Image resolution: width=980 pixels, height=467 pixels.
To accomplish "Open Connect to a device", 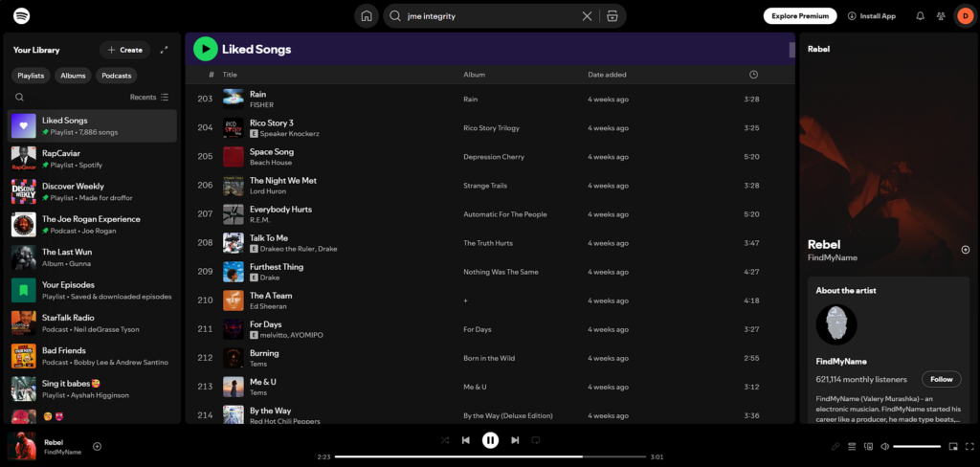I will click(x=868, y=446).
